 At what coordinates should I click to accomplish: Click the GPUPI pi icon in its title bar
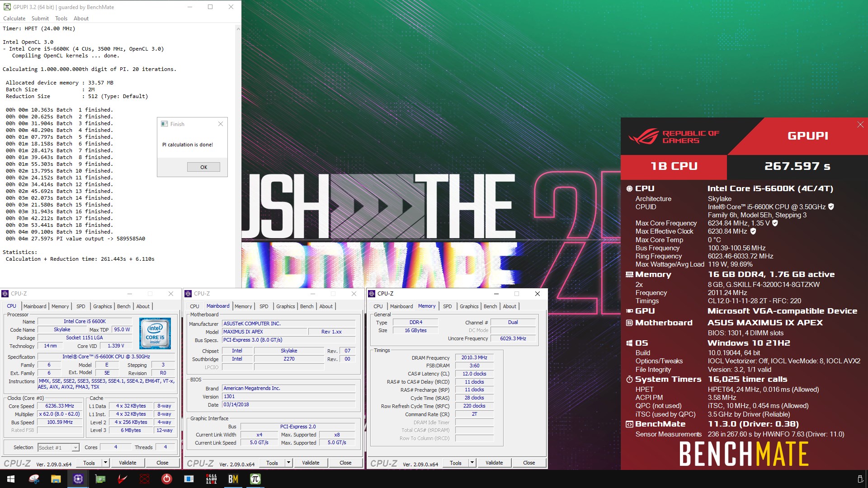7,7
